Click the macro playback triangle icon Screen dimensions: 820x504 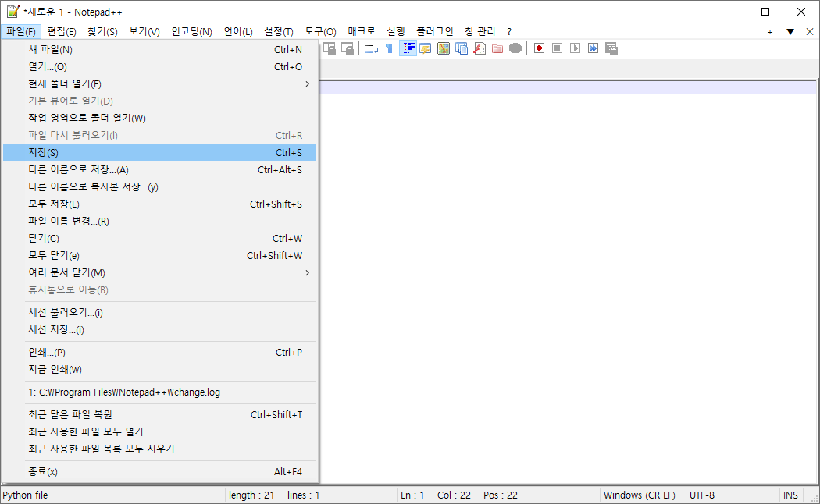(x=576, y=48)
